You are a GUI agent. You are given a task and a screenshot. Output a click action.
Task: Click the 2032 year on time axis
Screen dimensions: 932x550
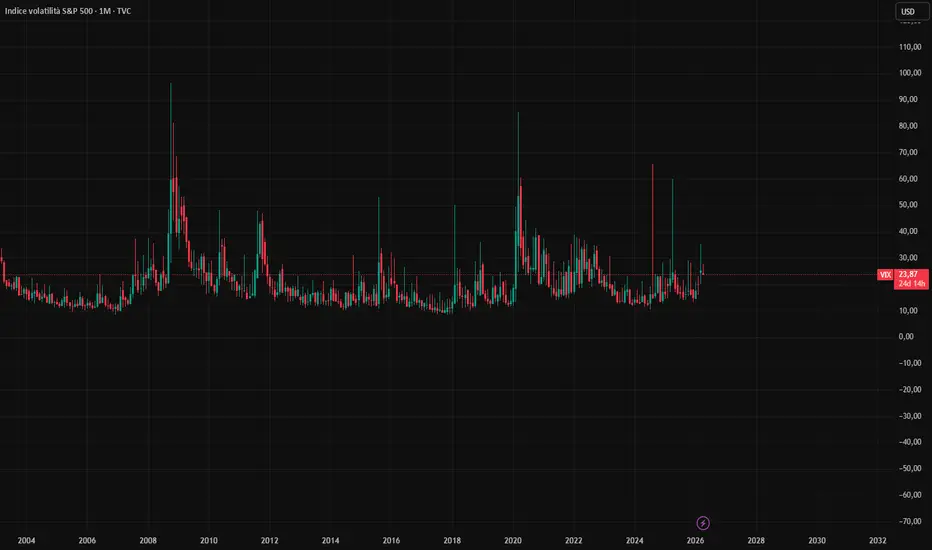coord(877,540)
